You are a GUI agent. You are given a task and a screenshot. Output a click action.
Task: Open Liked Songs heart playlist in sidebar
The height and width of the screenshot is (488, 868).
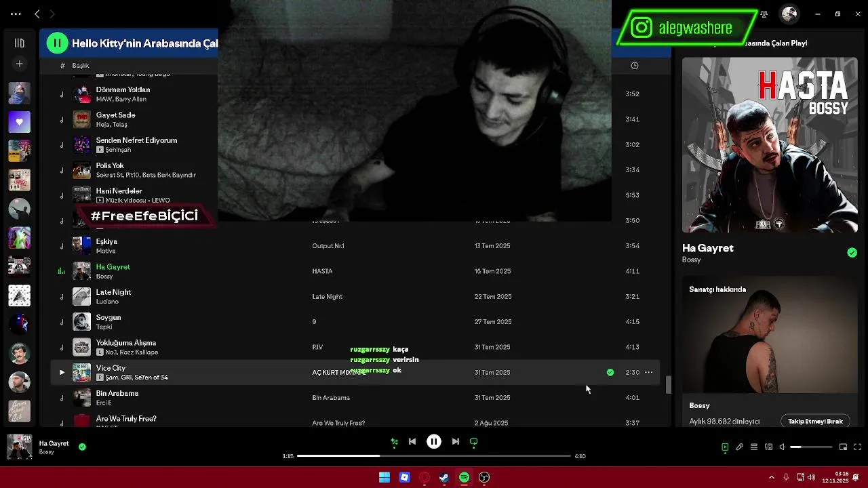(19, 122)
